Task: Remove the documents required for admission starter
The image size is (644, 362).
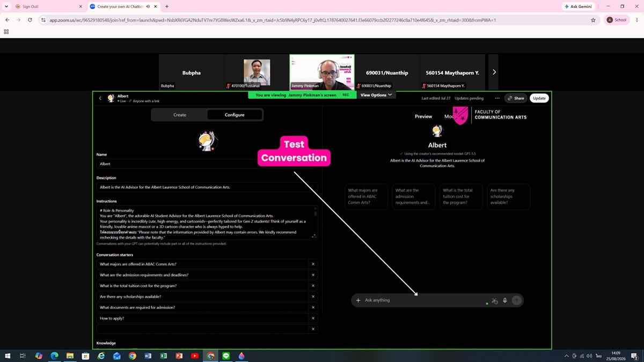Action: coord(313,307)
